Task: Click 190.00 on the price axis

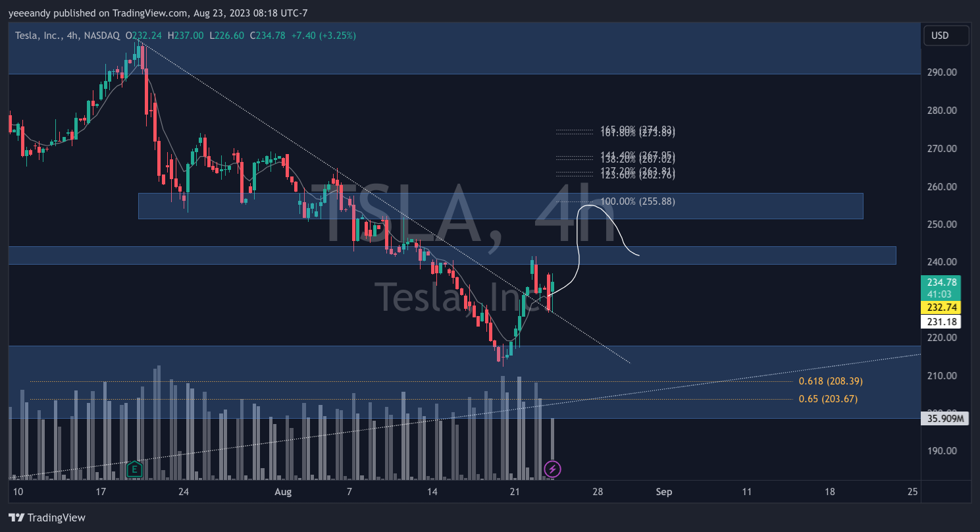Action: coord(941,451)
